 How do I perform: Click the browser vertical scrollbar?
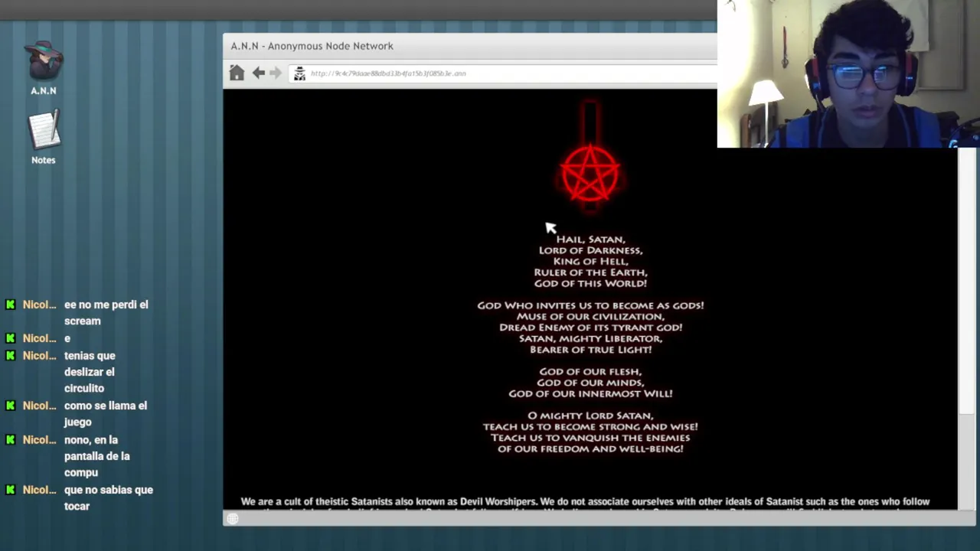coord(965,279)
